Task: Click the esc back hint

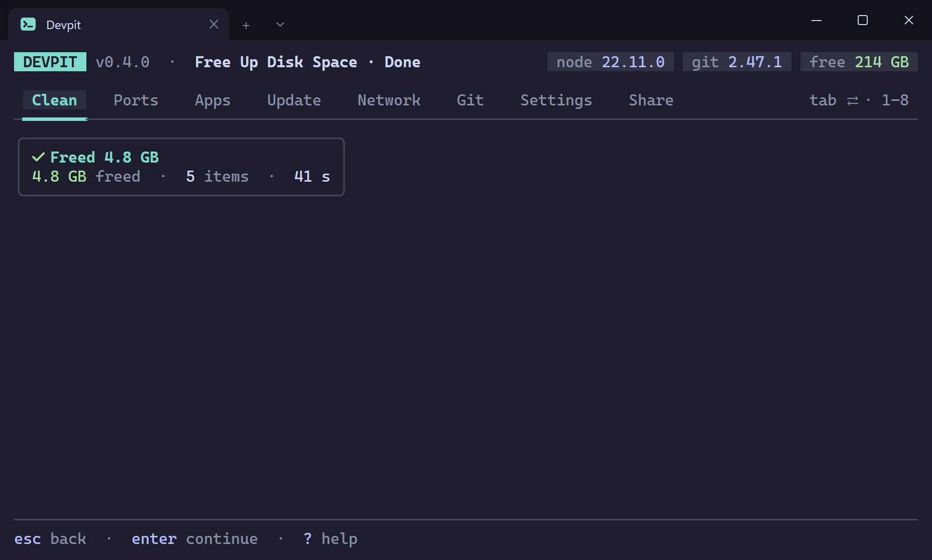Action: (50, 538)
